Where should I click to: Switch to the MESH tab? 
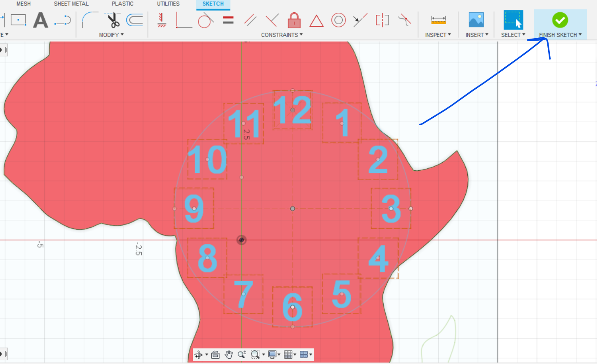23,4
